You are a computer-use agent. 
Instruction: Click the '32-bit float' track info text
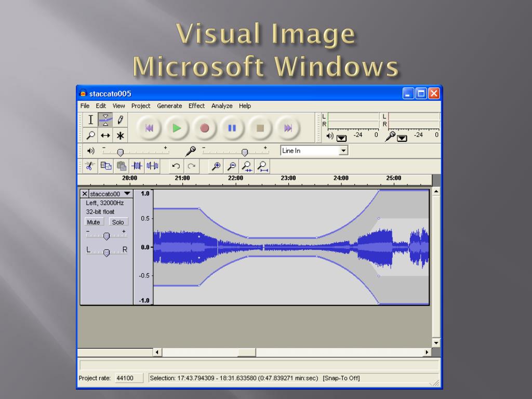[x=100, y=212]
